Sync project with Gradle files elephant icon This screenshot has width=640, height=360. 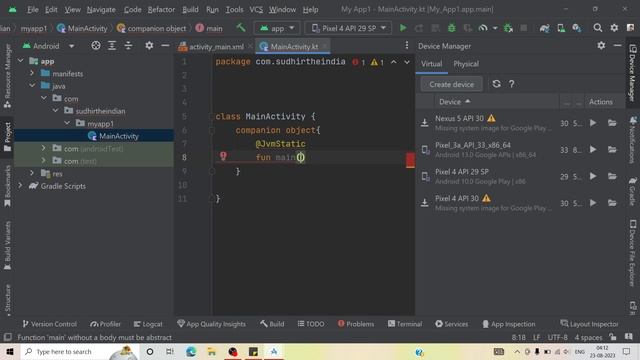point(544,28)
